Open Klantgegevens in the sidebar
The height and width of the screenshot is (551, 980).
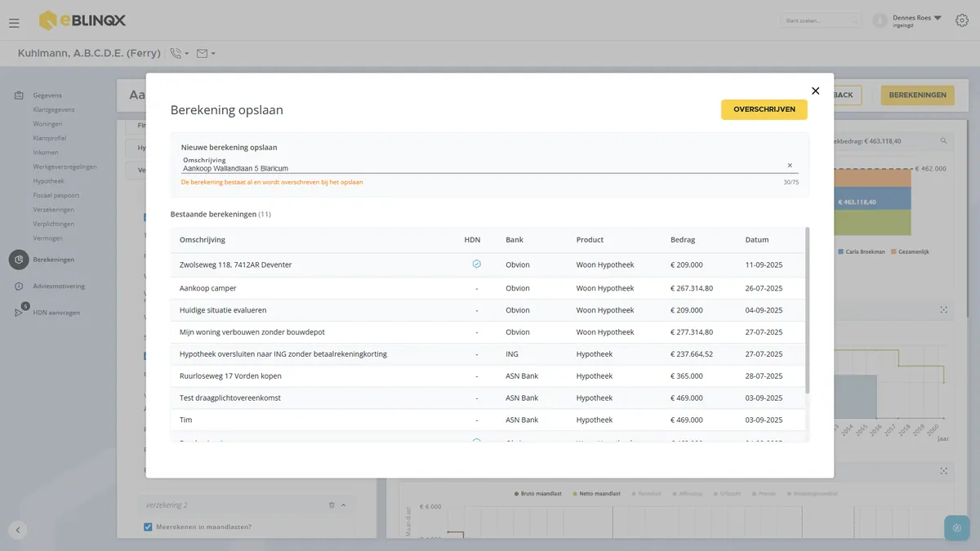pyautogui.click(x=54, y=109)
